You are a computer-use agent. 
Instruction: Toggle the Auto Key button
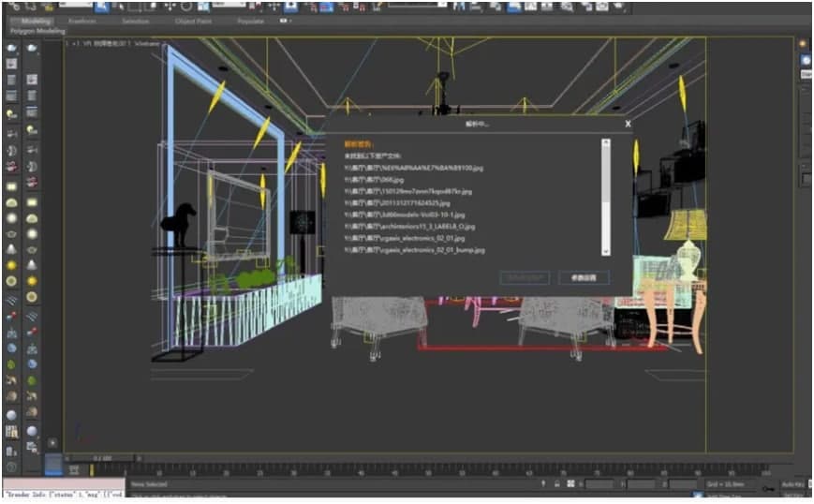793,485
